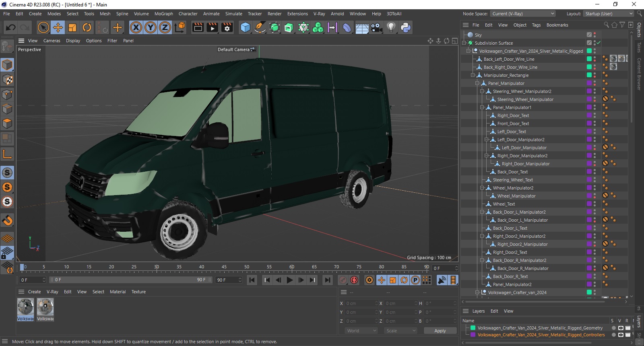Toggle visibility dots for Back_Left_Door_Wire_Line
644x346 pixels.
click(x=595, y=59)
